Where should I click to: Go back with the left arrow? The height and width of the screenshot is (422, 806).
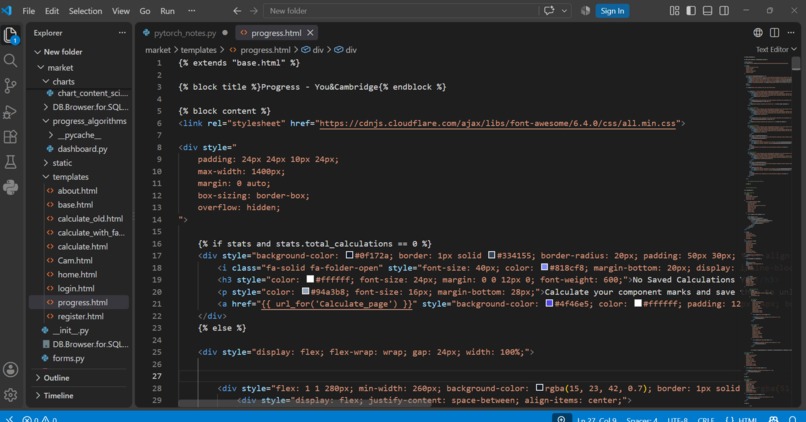[x=237, y=11]
